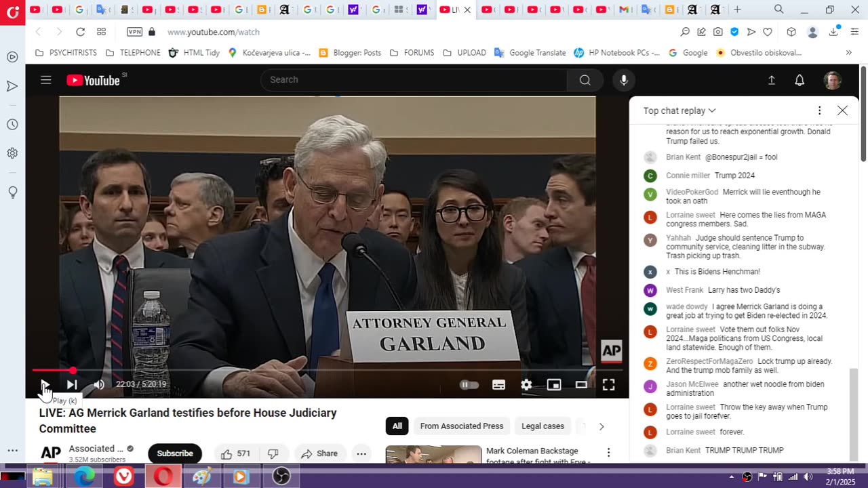This screenshot has height=488, width=868.
Task: Open options for Mark Coleman video
Action: pyautogui.click(x=608, y=452)
